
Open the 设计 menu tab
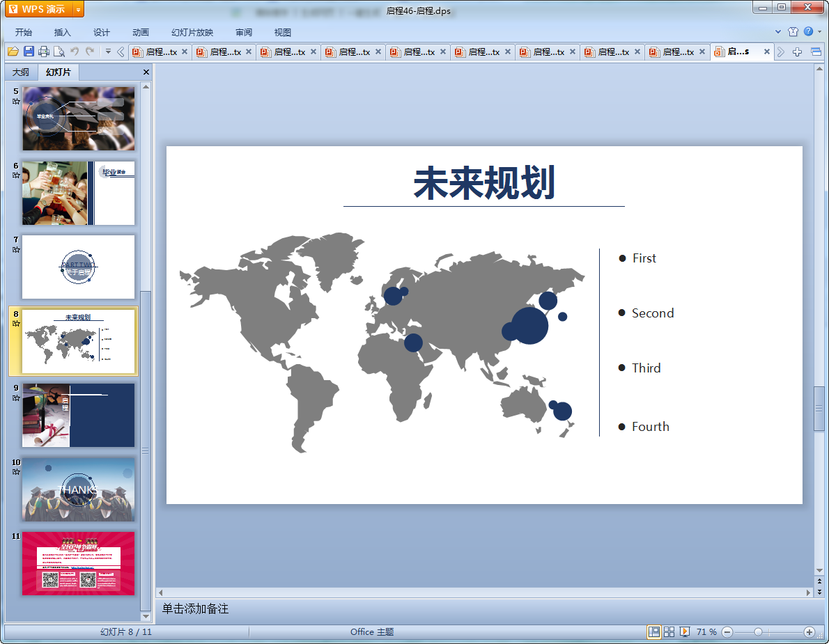[102, 32]
